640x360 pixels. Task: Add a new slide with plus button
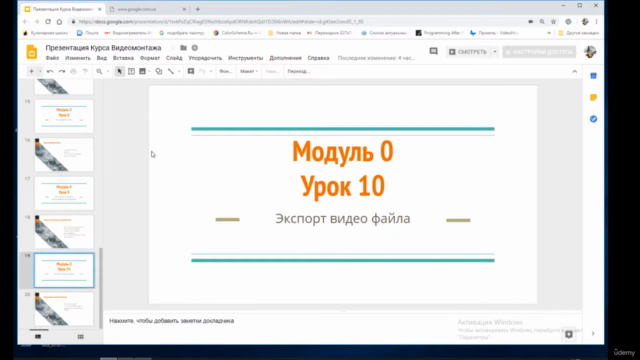[31, 71]
